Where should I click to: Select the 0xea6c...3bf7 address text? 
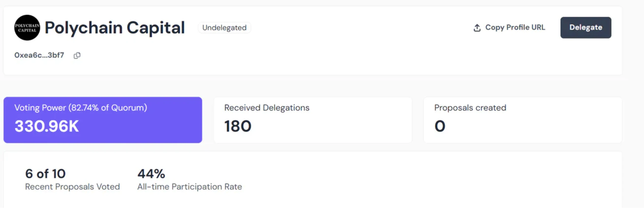(39, 55)
